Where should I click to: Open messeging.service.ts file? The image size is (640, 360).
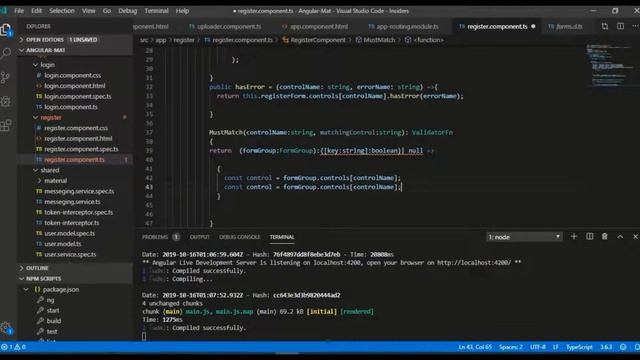point(72,202)
